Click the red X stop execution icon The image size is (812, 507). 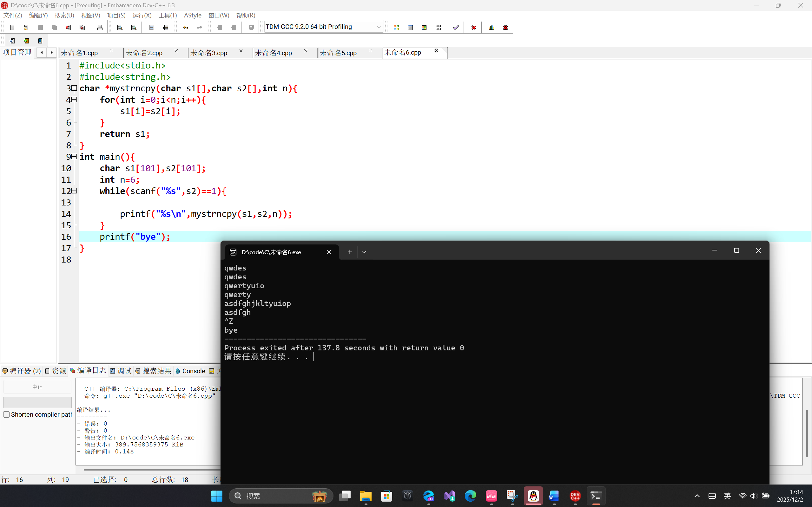473,28
